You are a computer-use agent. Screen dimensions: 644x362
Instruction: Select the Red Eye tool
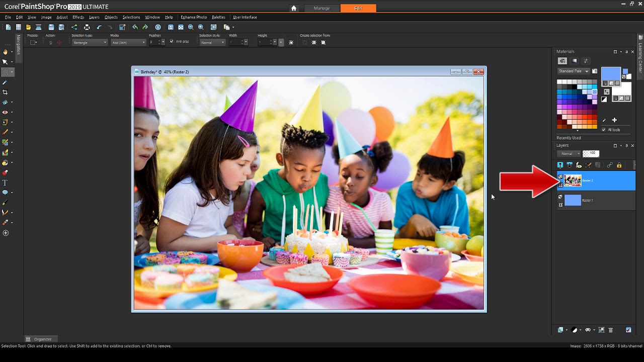6,112
